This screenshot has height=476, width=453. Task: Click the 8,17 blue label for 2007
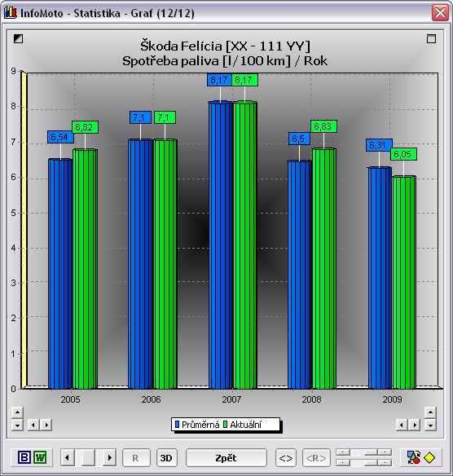point(219,80)
